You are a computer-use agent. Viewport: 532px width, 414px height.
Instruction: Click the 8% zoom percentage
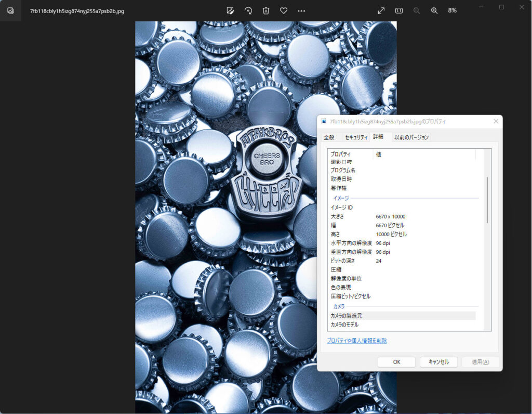[x=453, y=10]
